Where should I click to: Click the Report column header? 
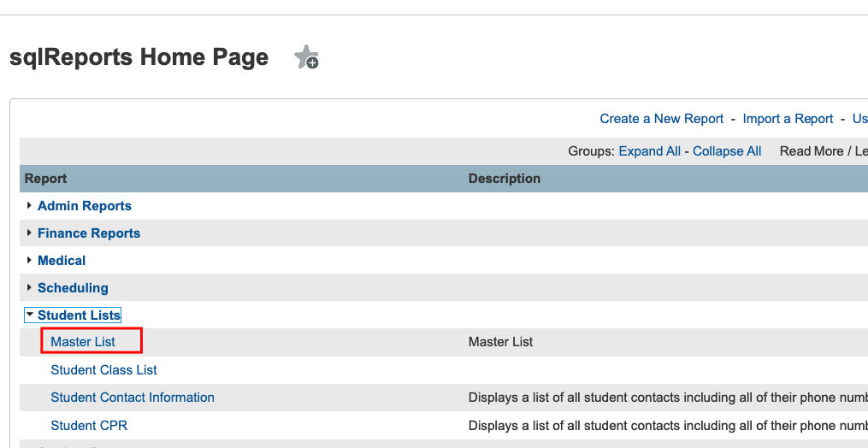point(46,179)
